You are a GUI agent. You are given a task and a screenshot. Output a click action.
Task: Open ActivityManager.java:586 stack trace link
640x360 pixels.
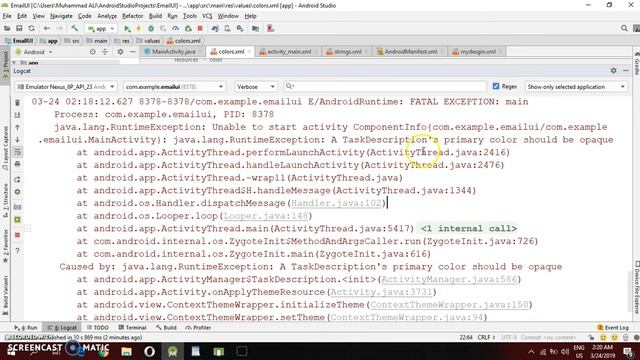pyautogui.click(x=449, y=280)
